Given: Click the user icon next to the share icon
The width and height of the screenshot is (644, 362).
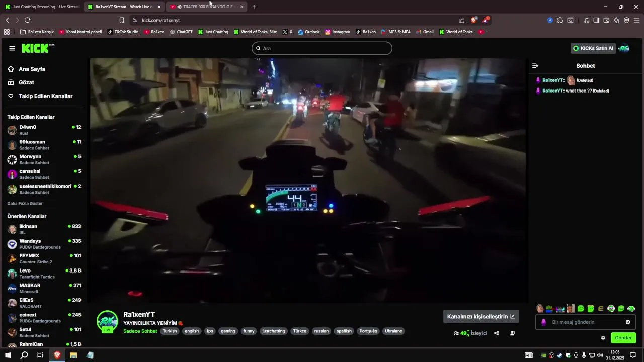Looking at the screenshot, I should tap(513, 333).
